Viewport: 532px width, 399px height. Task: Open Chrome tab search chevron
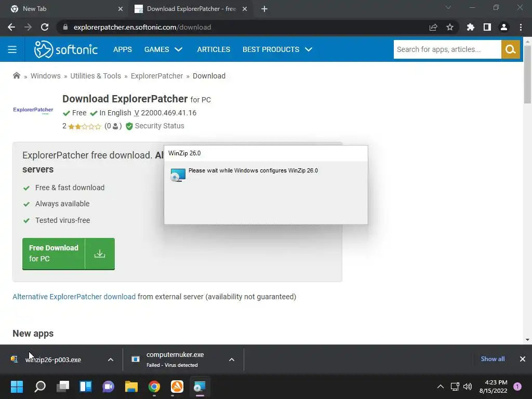click(448, 7)
